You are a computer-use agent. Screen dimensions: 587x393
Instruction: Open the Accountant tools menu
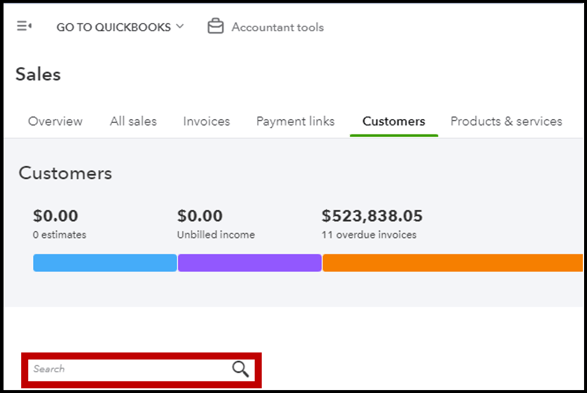tap(277, 27)
